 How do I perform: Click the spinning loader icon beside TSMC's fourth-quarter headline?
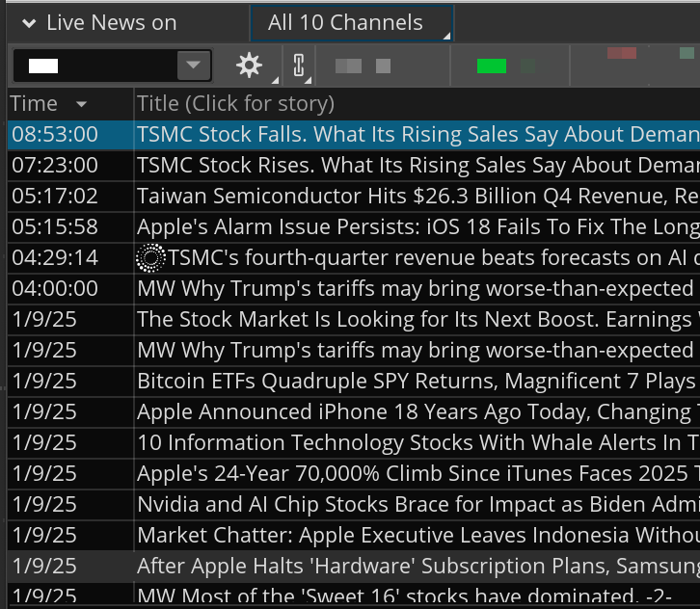[x=151, y=257]
